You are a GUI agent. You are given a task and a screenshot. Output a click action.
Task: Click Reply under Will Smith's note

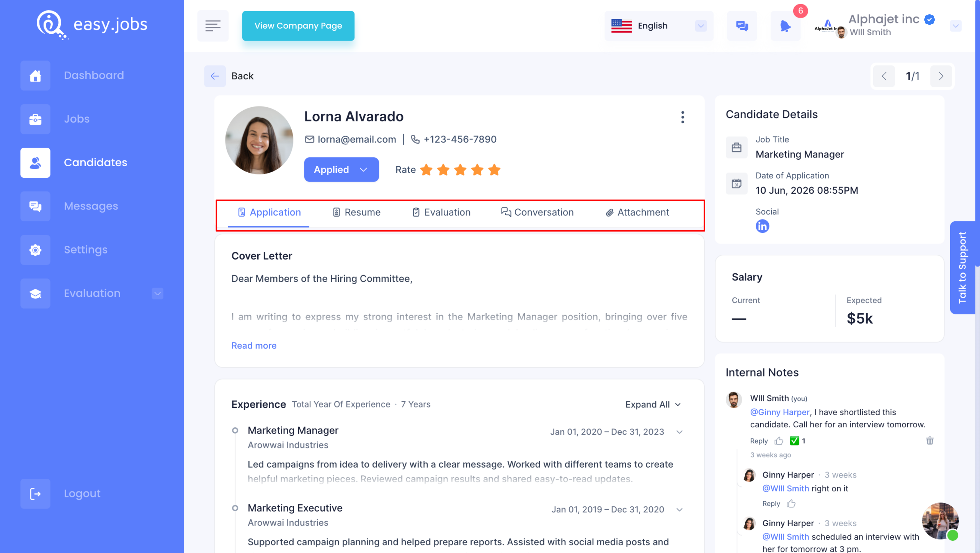(x=759, y=441)
